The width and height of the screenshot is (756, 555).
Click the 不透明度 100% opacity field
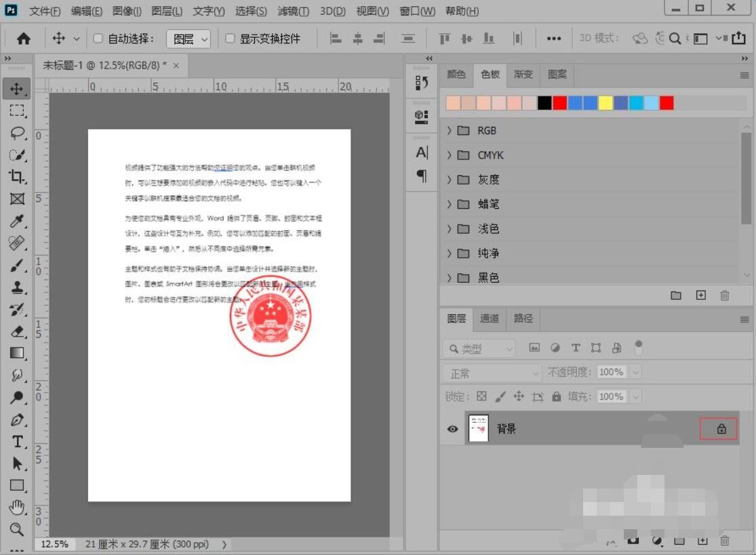pos(612,372)
